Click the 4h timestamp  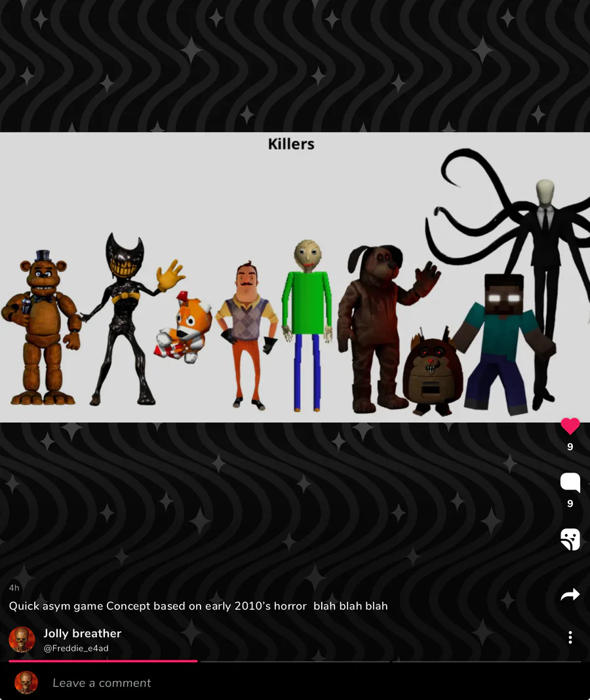(14, 587)
